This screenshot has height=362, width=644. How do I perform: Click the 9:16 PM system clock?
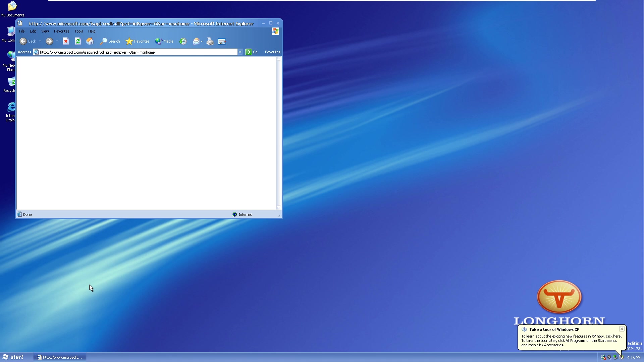click(634, 358)
